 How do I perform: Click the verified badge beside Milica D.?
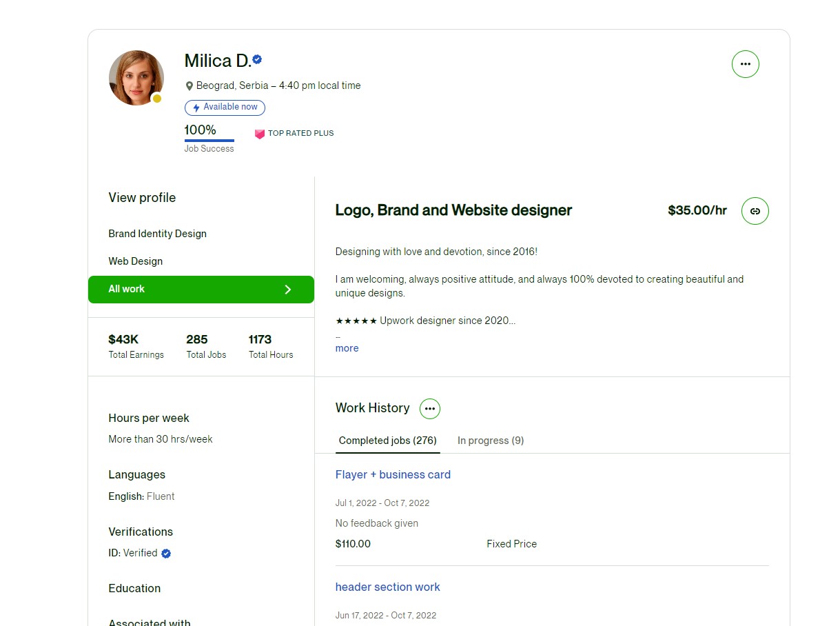pos(257,60)
